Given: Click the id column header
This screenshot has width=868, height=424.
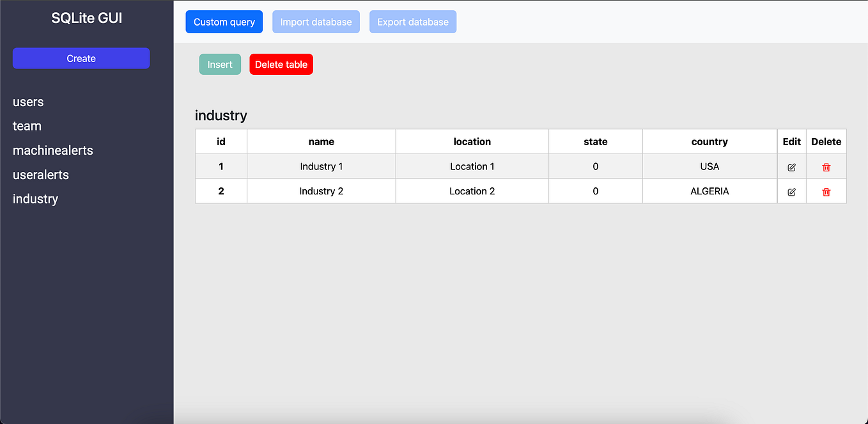Looking at the screenshot, I should 221,141.
